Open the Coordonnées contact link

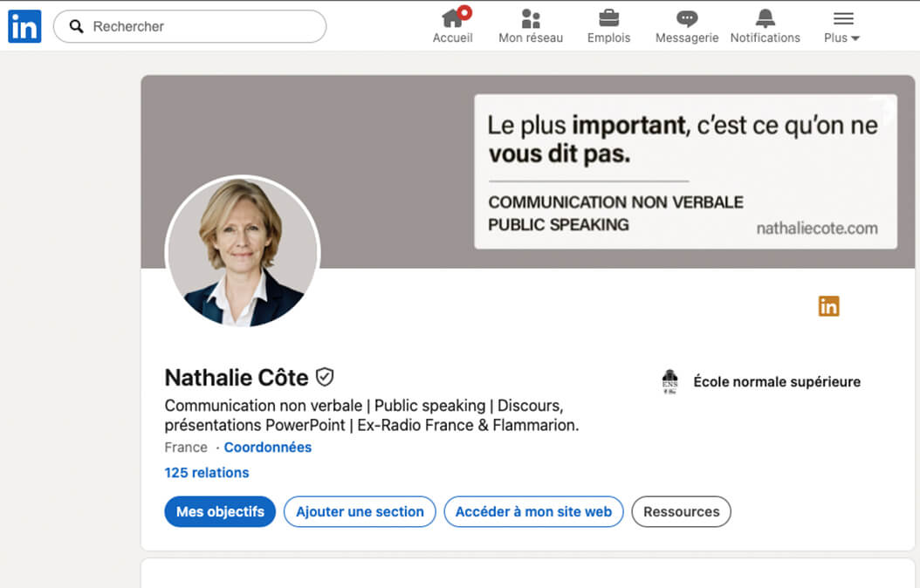[x=268, y=448]
